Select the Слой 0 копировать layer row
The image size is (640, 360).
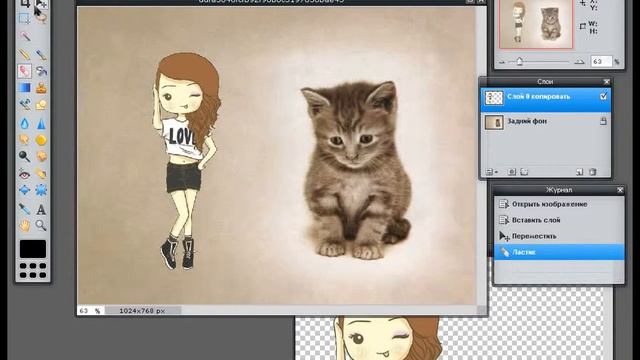click(546, 99)
